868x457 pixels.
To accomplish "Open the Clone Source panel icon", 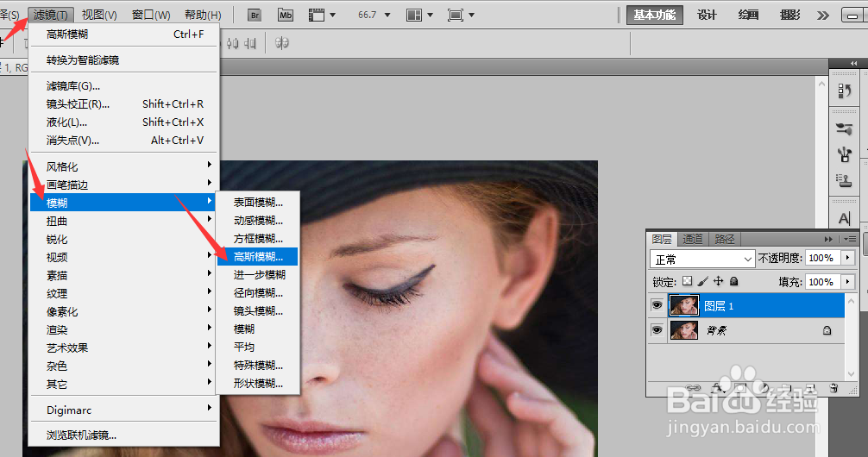I will click(x=844, y=180).
